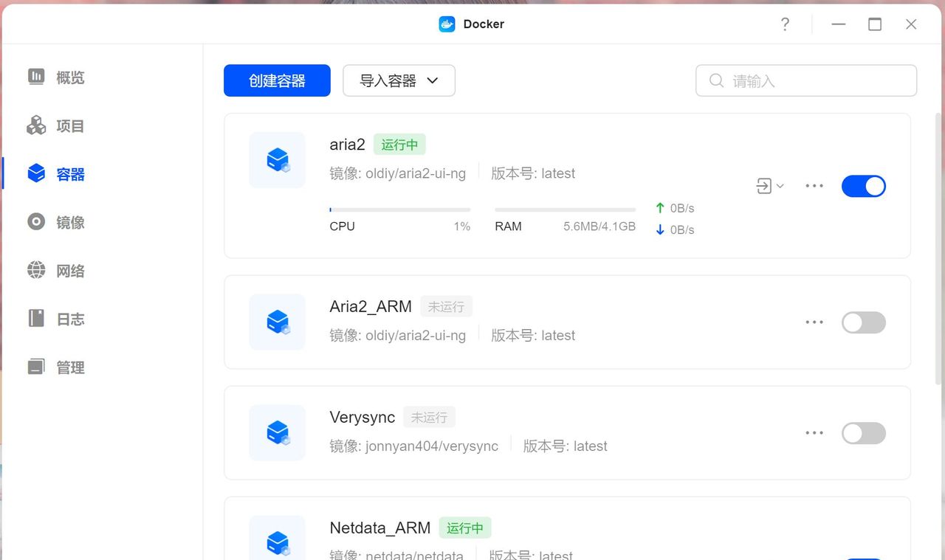Viewport: 945px width, 560px height.
Task: Click the jonnyan404/verysync image text
Action: [x=432, y=446]
